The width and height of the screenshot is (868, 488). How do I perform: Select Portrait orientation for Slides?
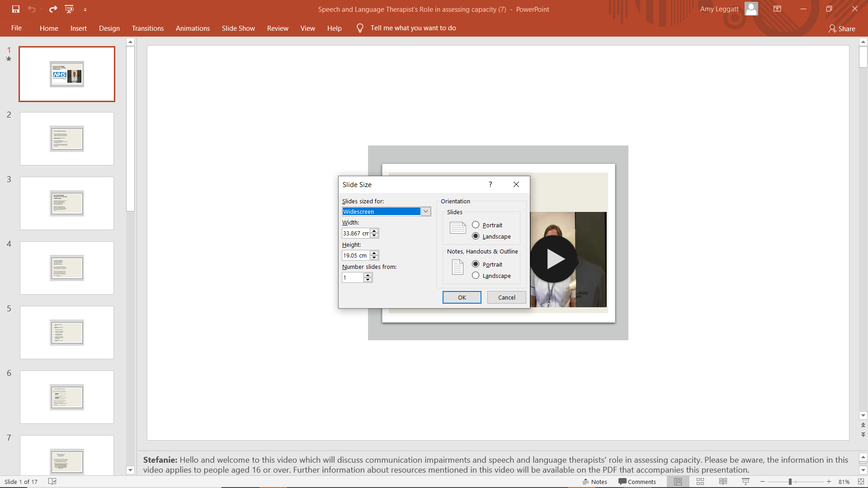pyautogui.click(x=476, y=225)
